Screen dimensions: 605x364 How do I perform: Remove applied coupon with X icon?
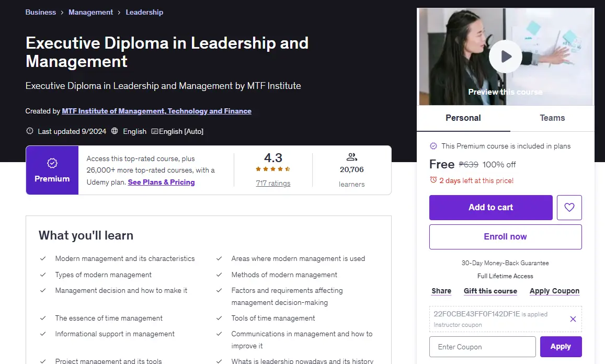[573, 319]
